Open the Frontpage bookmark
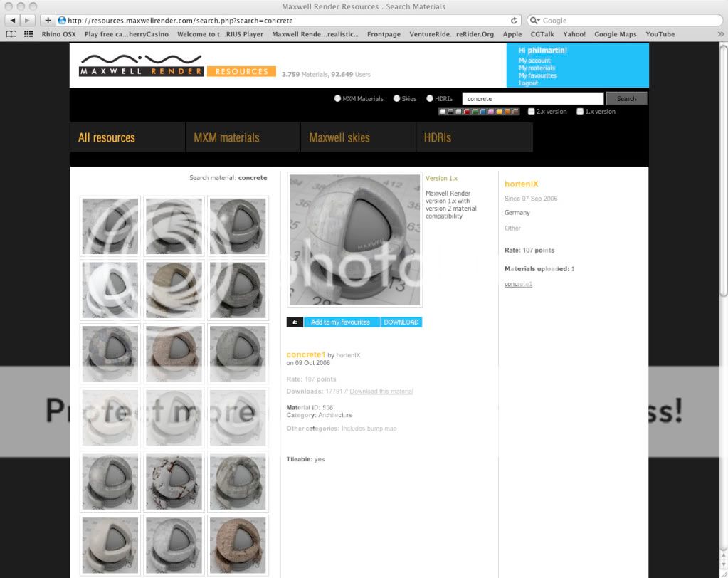Screen dimensions: 728x578 pos(384,34)
